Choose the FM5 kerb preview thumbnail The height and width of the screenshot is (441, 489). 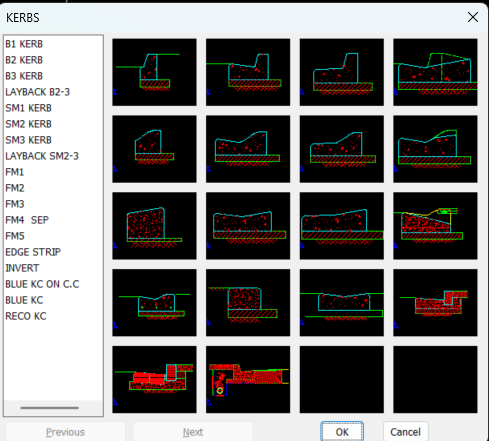pos(154,303)
